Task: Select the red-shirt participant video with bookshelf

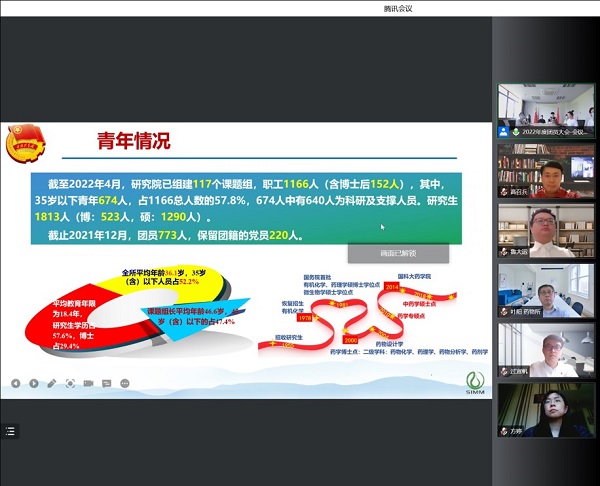Action: point(546,166)
